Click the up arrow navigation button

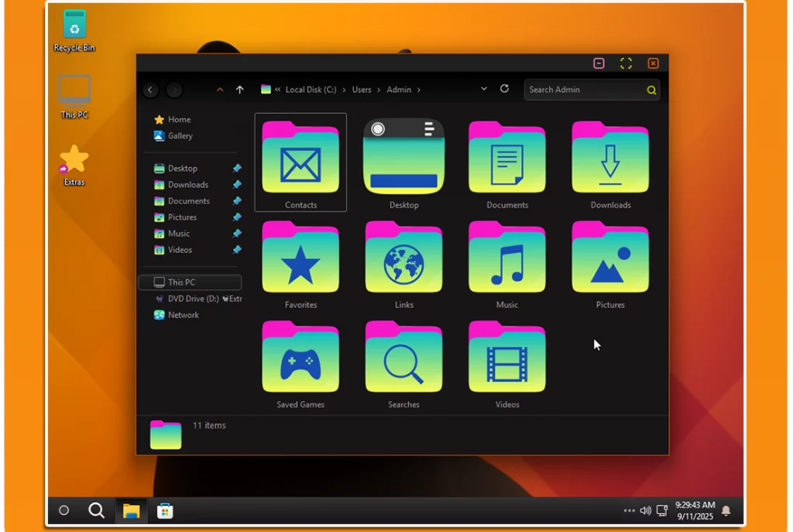[x=240, y=90]
